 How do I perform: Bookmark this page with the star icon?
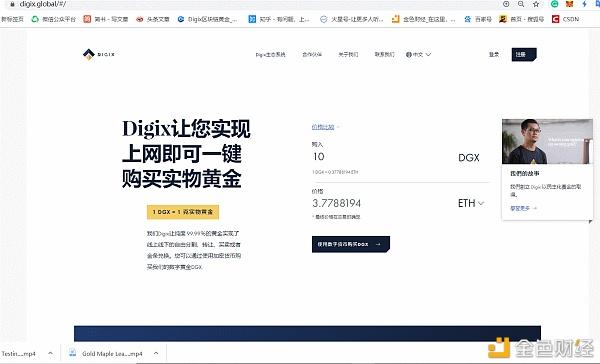(x=536, y=4)
